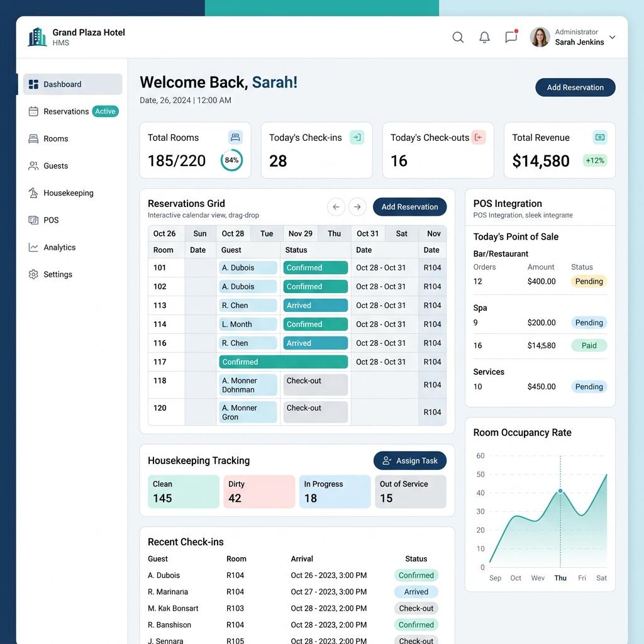Image resolution: width=644 pixels, height=644 pixels.
Task: Click the Sat label on chart axis
Action: pyautogui.click(x=601, y=578)
